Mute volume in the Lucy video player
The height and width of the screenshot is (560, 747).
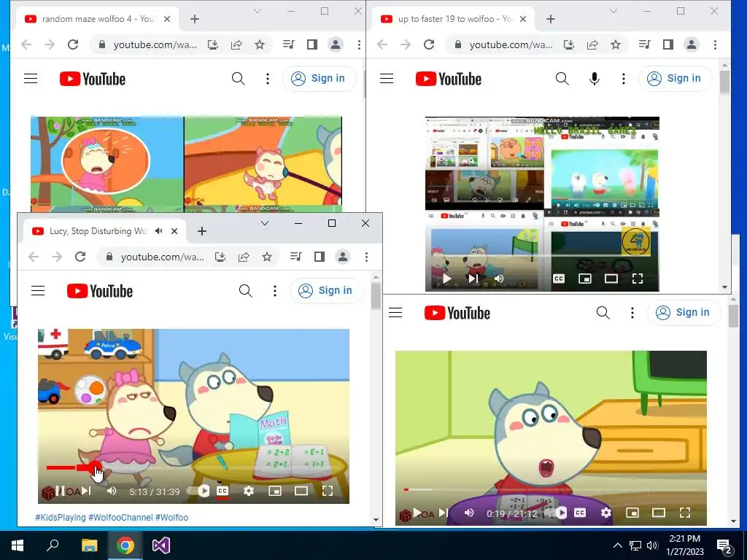[112, 491]
